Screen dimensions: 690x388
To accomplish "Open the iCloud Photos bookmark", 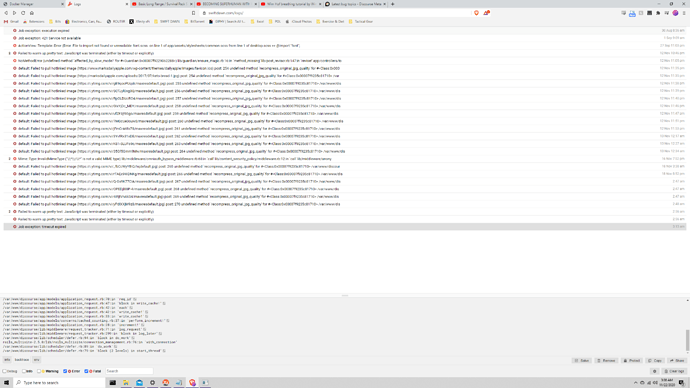I will coord(299,21).
